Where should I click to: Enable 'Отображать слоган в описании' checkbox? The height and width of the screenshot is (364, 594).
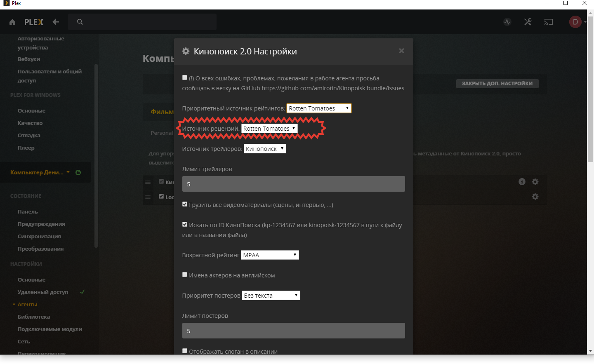pyautogui.click(x=185, y=351)
